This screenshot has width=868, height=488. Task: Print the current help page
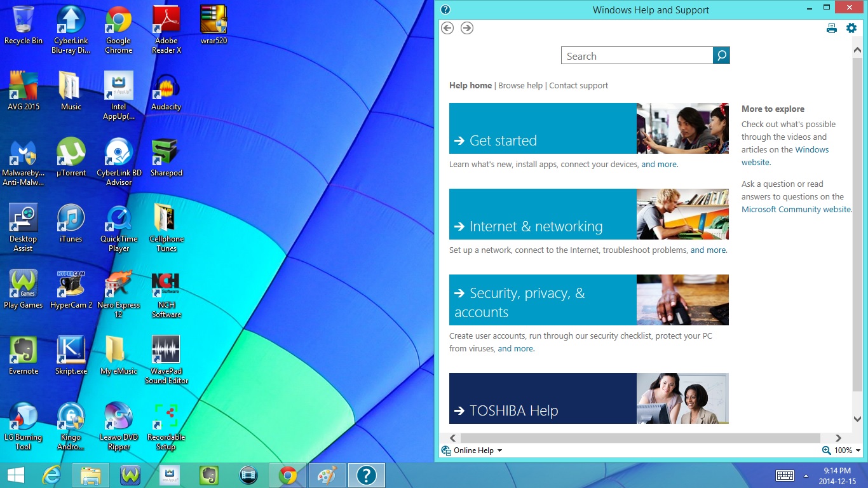(x=832, y=28)
